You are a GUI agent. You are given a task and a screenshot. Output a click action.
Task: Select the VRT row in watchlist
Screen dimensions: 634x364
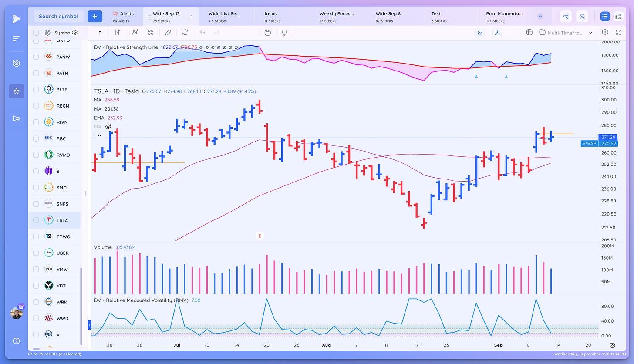coord(54,285)
